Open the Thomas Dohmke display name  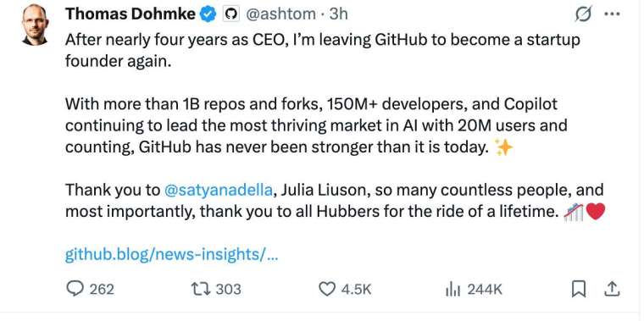tap(130, 14)
